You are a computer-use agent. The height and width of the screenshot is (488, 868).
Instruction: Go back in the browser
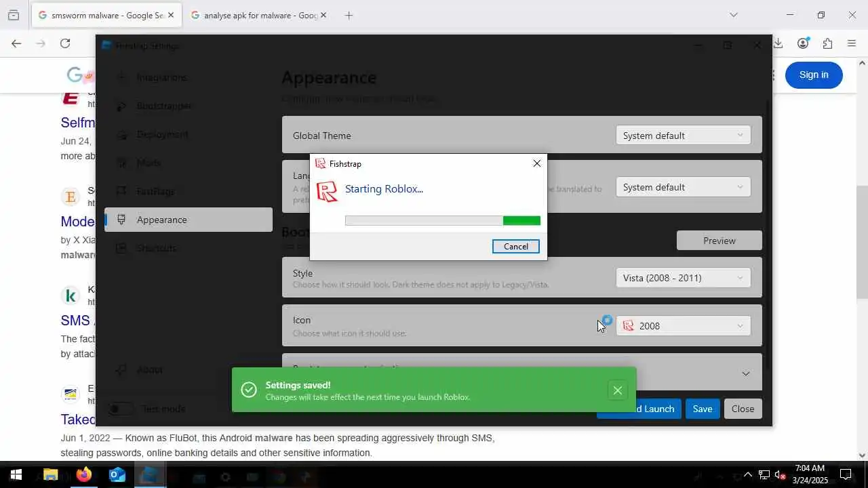pos(16,43)
